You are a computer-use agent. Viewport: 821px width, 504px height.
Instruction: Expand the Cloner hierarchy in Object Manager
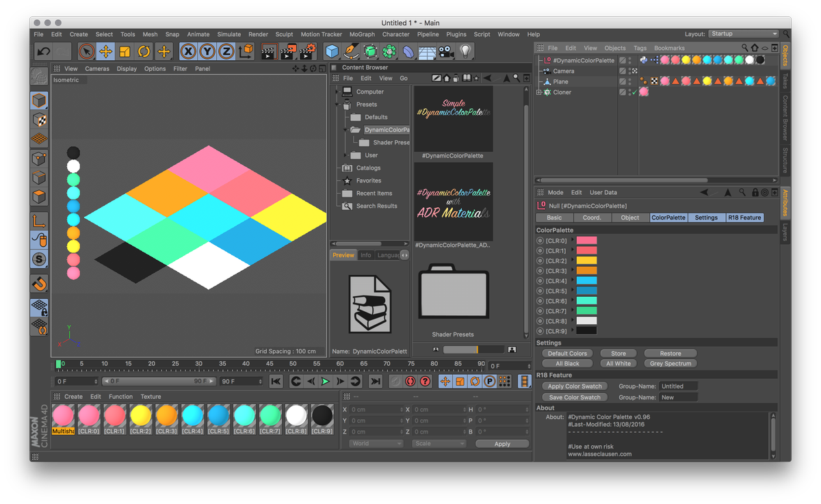(538, 92)
